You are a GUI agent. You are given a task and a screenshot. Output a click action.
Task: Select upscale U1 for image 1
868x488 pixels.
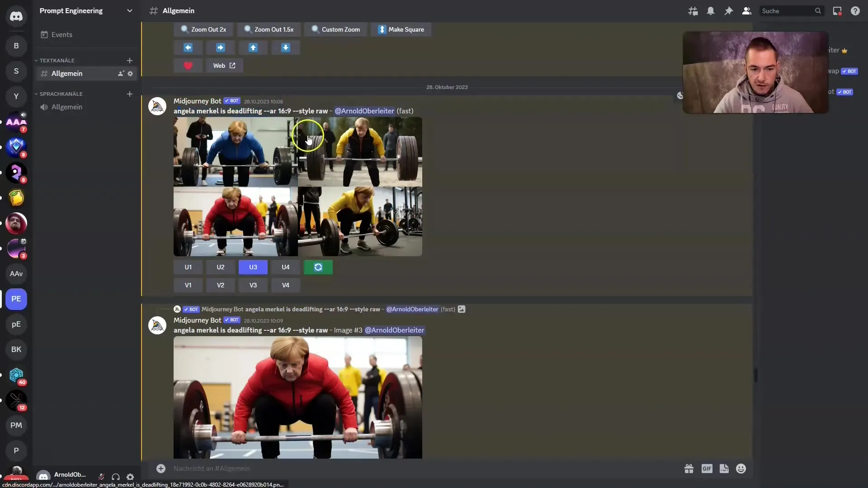pyautogui.click(x=189, y=267)
